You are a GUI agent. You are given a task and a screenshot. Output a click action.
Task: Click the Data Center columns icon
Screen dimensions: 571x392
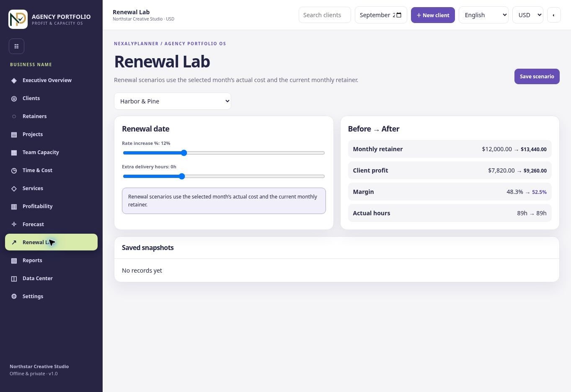tap(14, 279)
